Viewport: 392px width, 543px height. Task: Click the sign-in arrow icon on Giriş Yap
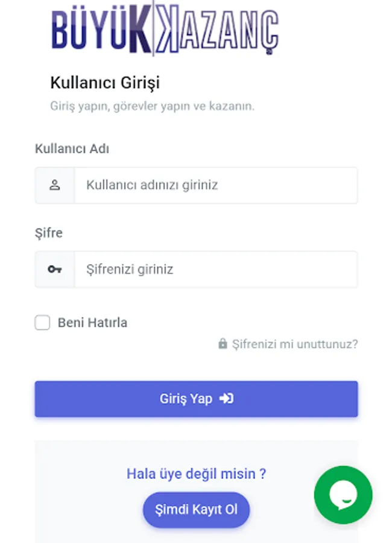226,399
